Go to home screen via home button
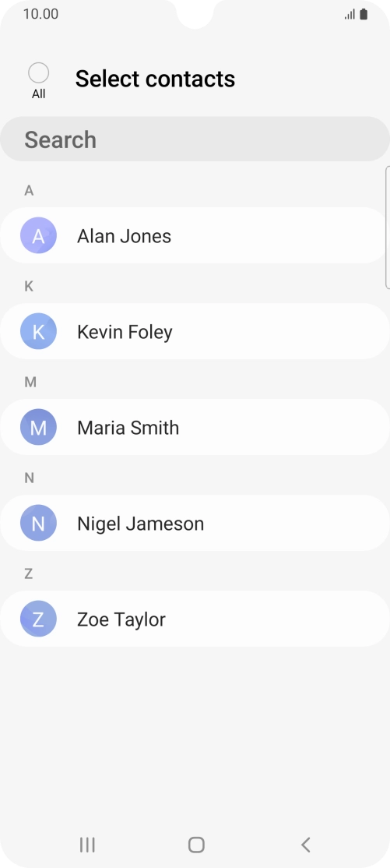 click(196, 845)
